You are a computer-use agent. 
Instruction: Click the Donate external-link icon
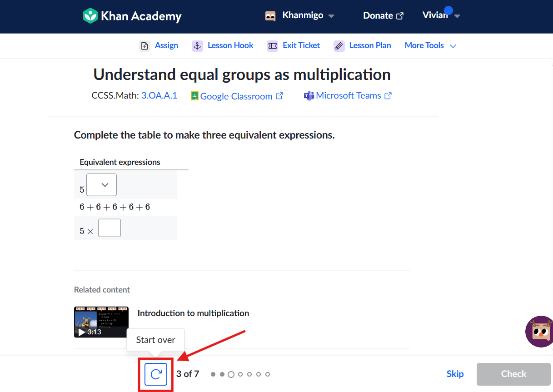[400, 16]
